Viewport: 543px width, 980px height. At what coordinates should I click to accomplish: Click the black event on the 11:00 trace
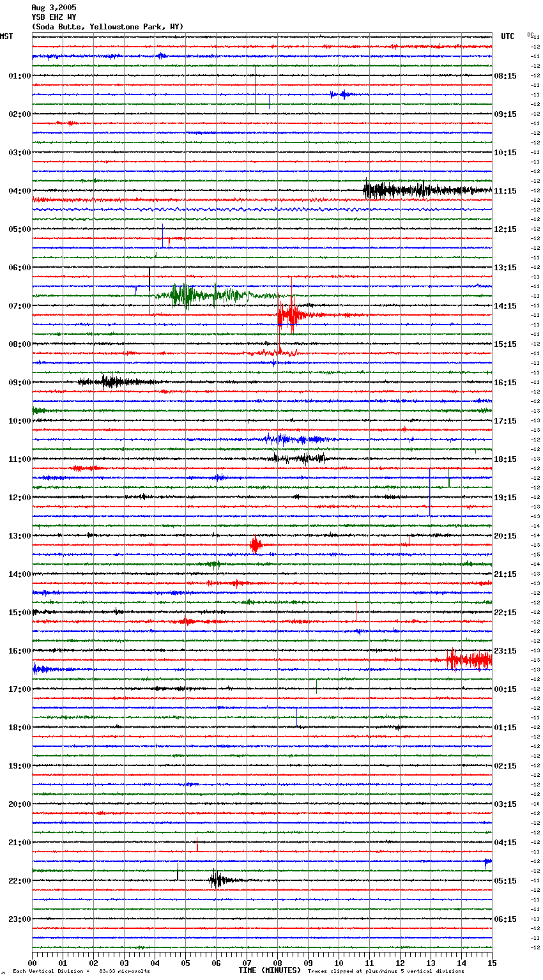pos(299,458)
